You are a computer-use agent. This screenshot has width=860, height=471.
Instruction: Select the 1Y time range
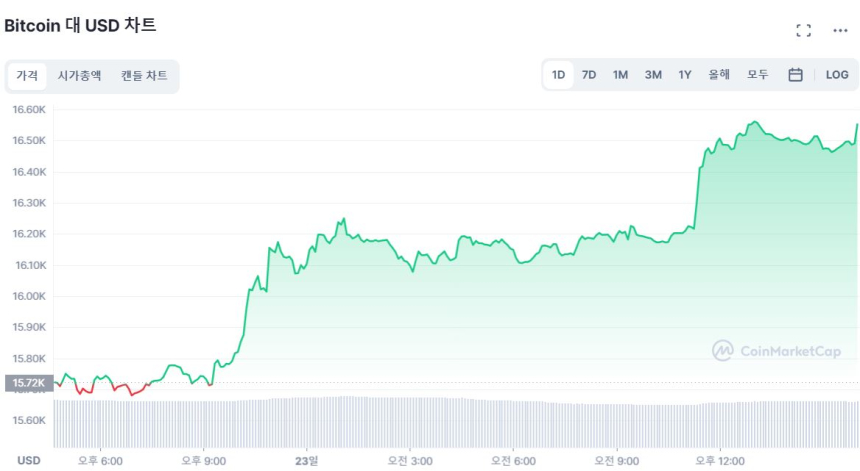(x=685, y=75)
